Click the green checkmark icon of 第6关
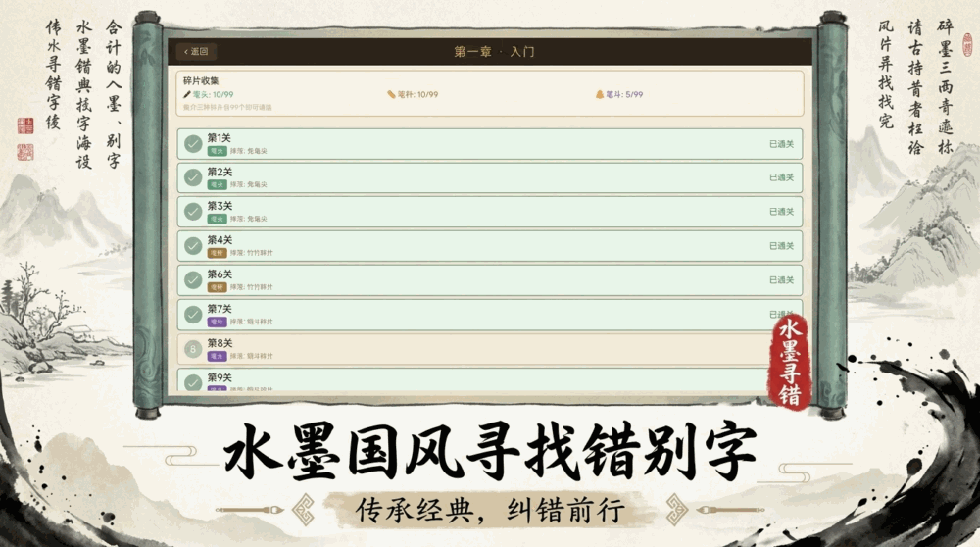 (193, 280)
